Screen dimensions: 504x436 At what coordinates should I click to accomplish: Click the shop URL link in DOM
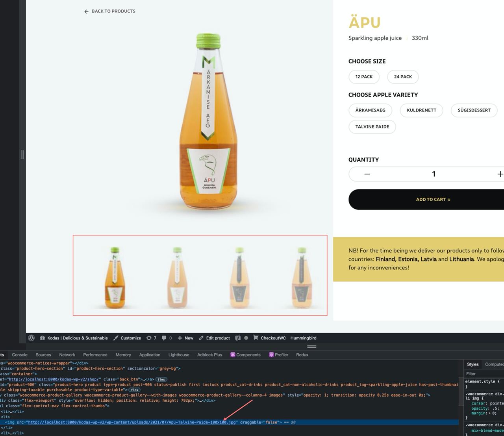54,379
